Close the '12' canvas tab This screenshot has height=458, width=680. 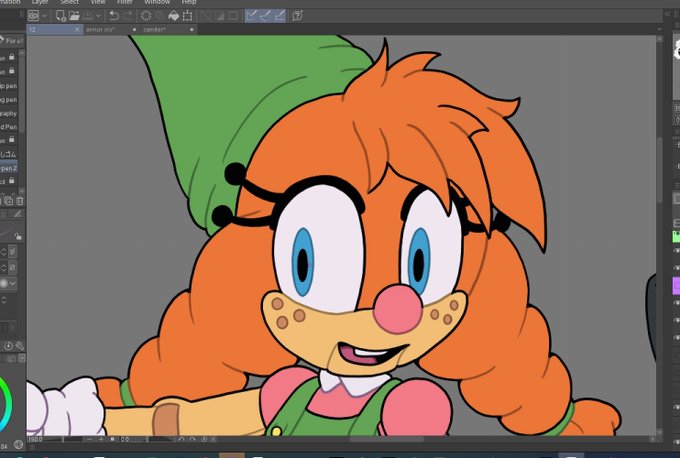click(x=77, y=29)
